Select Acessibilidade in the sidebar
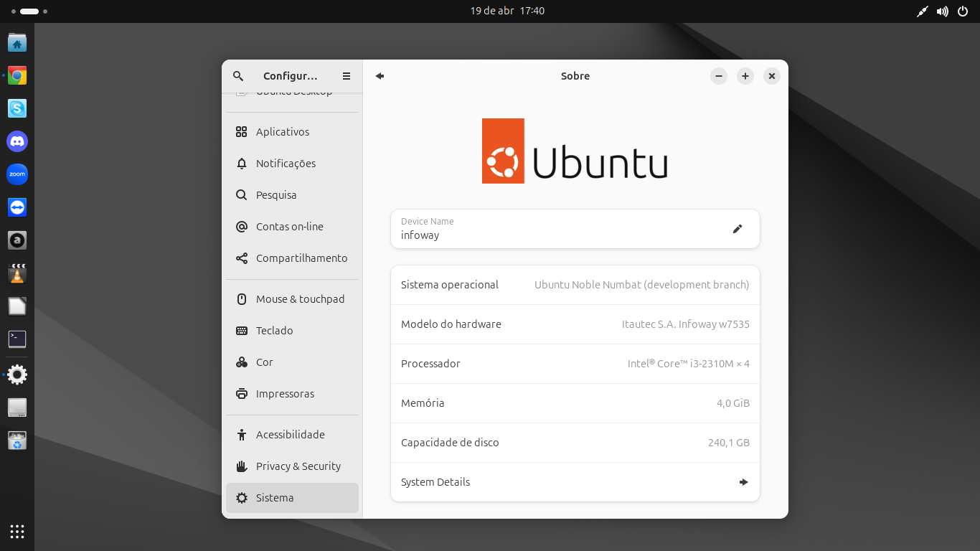 [x=292, y=435]
